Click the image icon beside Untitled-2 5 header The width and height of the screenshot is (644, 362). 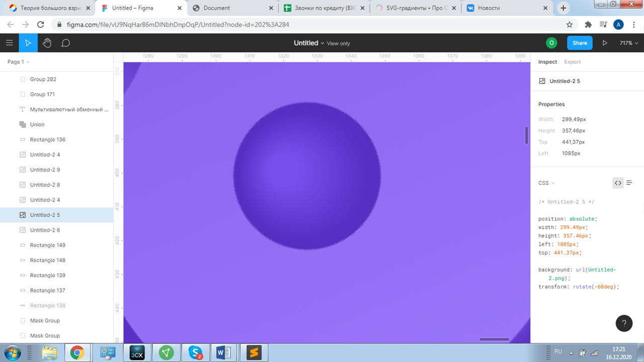542,81
